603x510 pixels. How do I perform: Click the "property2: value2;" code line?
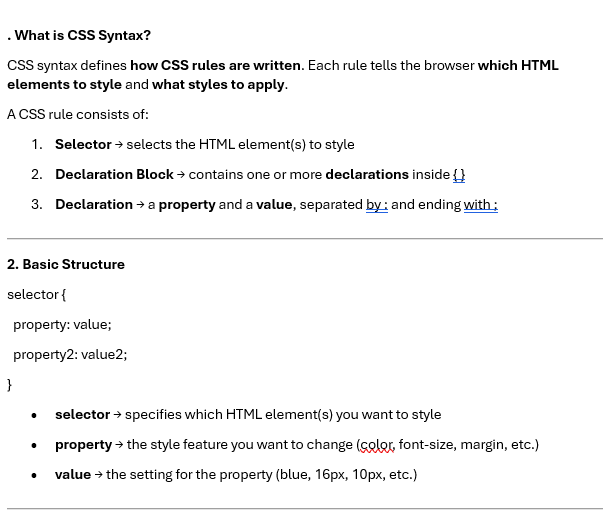pos(70,355)
